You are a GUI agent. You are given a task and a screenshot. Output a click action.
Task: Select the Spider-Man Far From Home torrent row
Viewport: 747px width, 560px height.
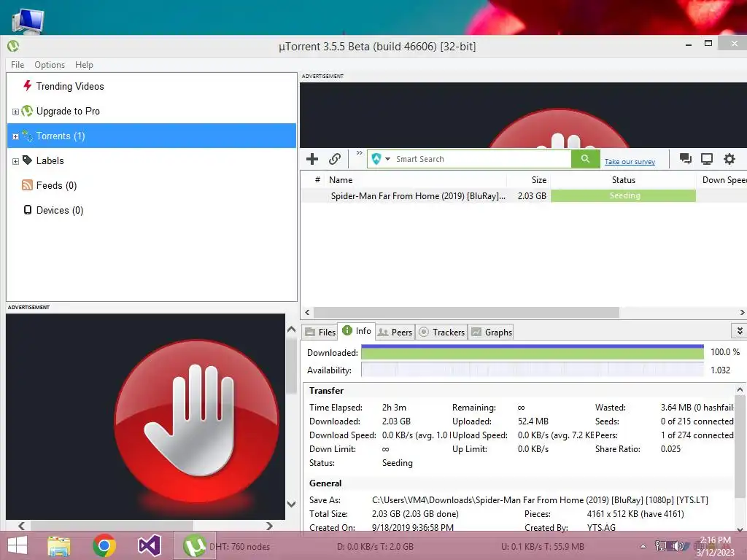point(524,195)
